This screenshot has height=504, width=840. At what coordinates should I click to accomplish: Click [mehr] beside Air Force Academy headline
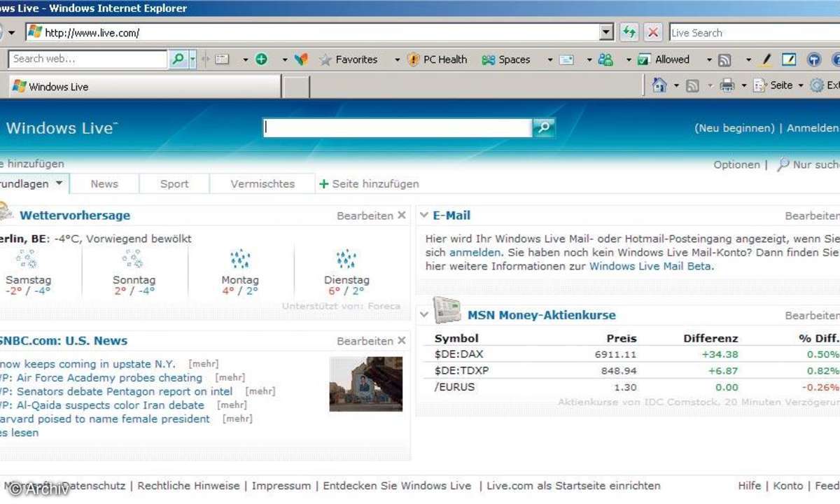230,378
